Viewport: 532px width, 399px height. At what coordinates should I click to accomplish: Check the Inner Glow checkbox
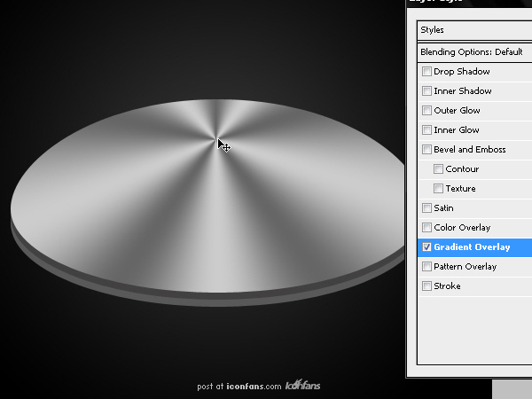(x=426, y=130)
